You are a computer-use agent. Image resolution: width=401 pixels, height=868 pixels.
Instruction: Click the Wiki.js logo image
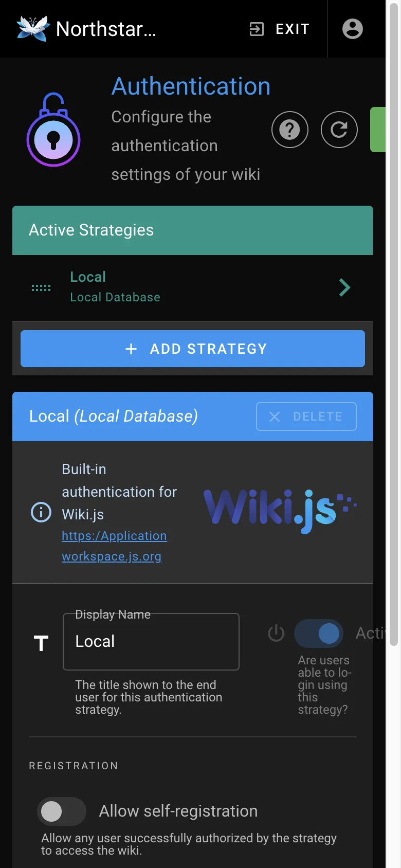pos(280,512)
